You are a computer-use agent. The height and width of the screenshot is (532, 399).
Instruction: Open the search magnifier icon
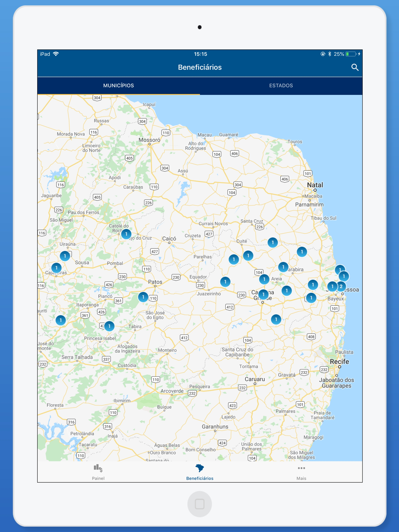[x=355, y=67]
